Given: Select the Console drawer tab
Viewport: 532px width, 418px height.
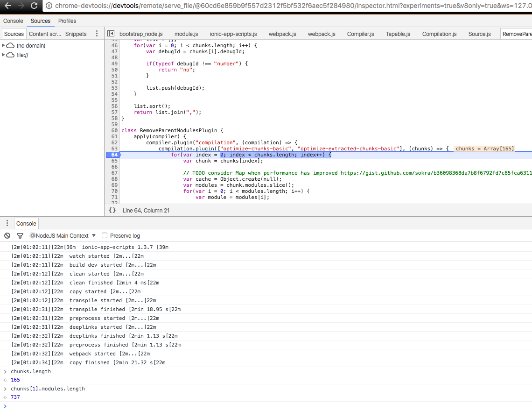Looking at the screenshot, I should tap(26, 223).
